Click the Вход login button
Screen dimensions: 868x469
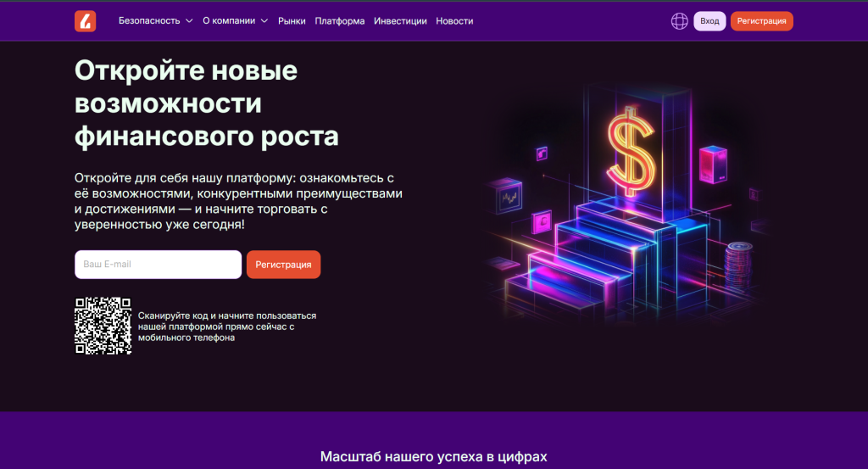(x=709, y=21)
